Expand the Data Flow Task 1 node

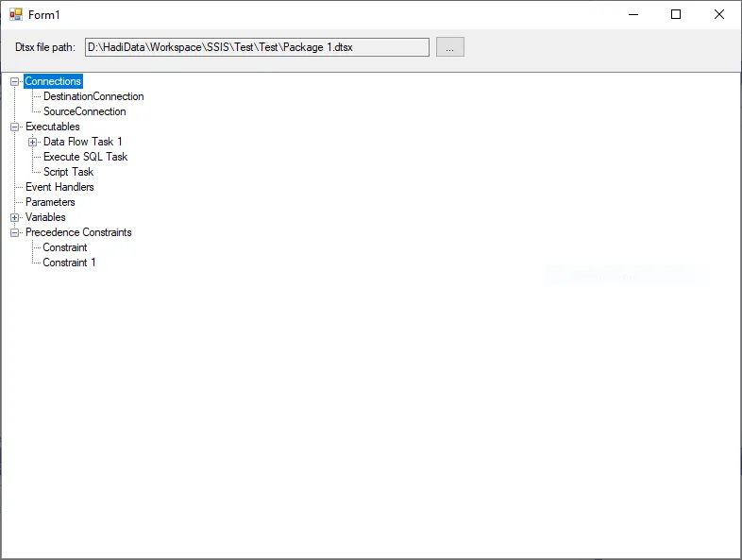pyautogui.click(x=33, y=142)
